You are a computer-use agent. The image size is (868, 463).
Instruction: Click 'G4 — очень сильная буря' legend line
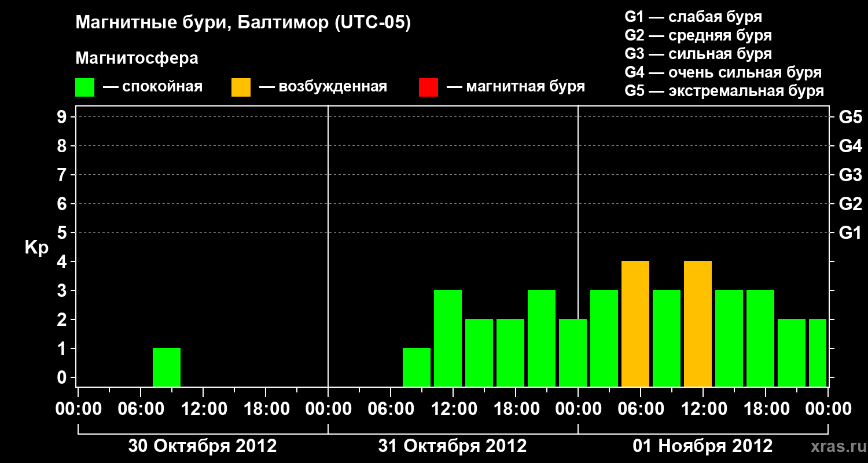[x=723, y=72]
